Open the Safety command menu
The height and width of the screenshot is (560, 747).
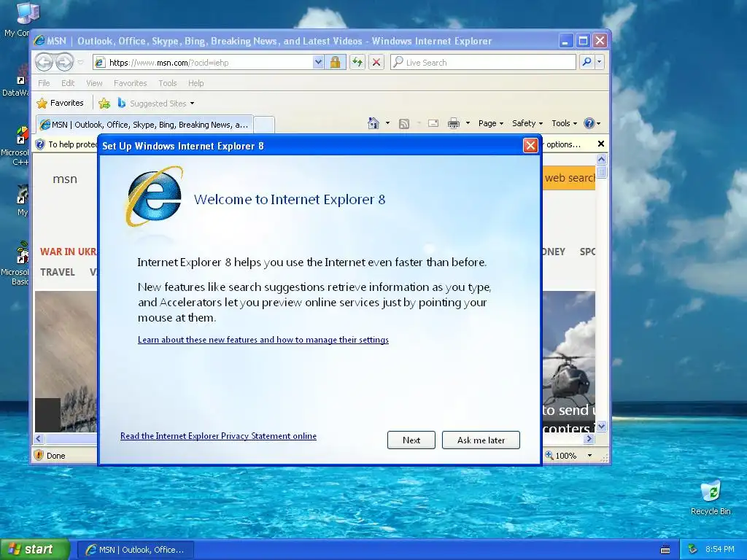[x=527, y=123]
